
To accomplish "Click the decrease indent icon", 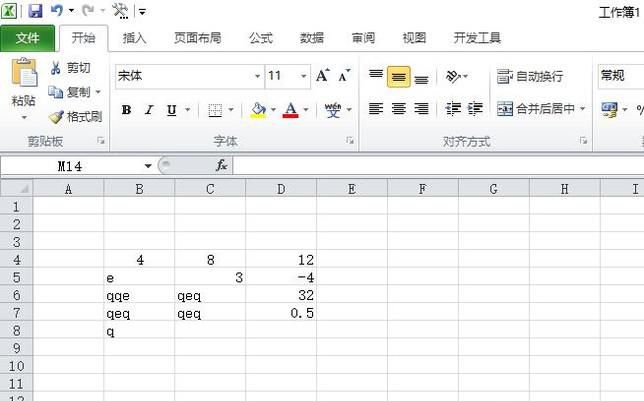I will click(x=453, y=109).
